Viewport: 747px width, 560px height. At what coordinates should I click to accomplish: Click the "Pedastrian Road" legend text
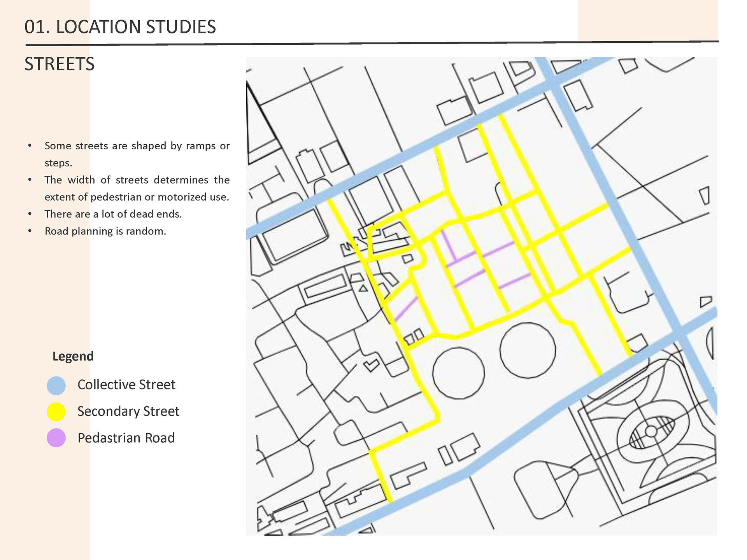126,438
